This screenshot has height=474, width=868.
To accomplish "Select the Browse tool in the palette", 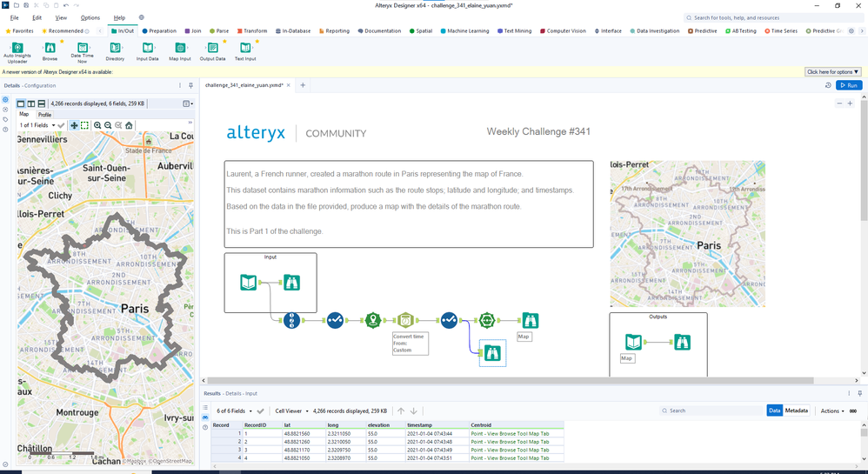I will [50, 51].
